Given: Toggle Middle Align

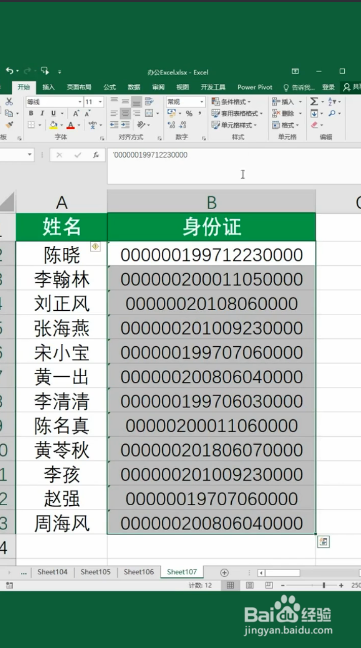Looking at the screenshot, I should [125, 101].
